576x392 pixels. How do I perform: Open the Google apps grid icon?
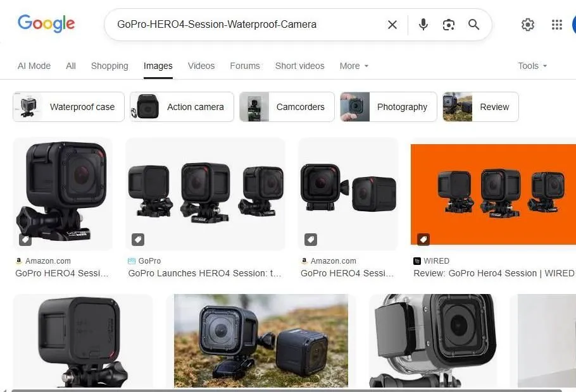point(557,25)
